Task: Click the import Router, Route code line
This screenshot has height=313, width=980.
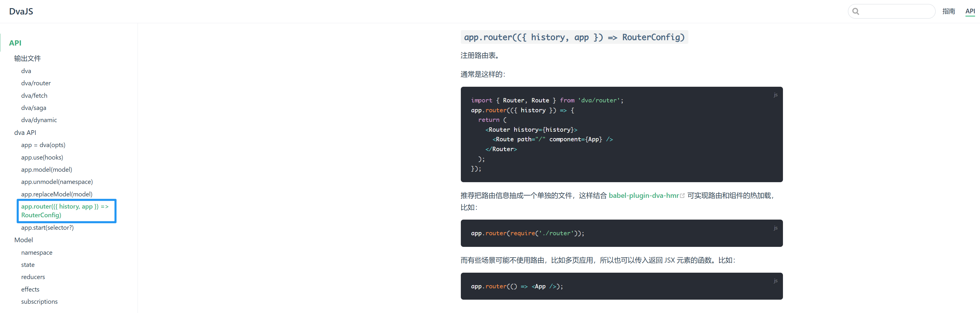Action: pos(547,100)
